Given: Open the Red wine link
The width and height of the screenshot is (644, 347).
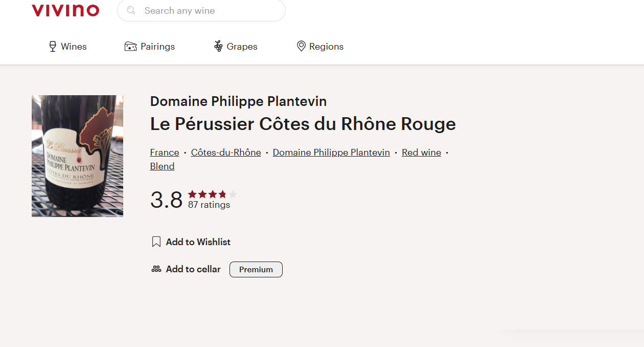Looking at the screenshot, I should pyautogui.click(x=421, y=153).
